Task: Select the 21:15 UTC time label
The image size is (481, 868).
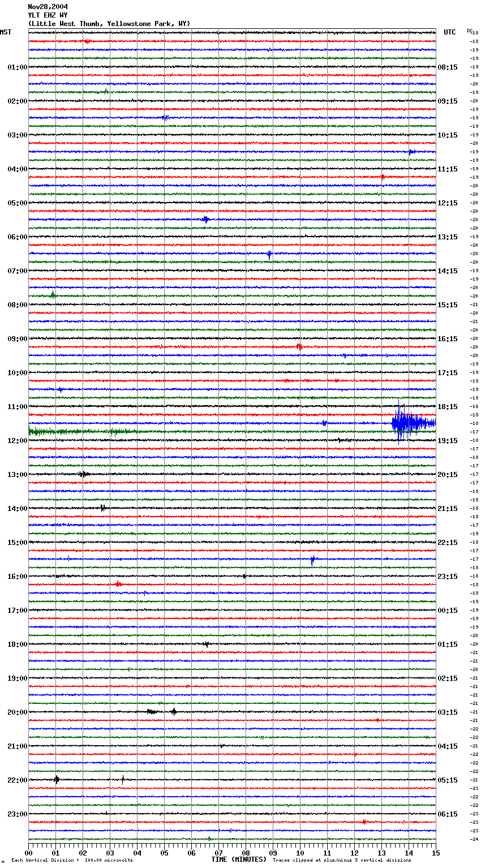Action: coord(448,509)
